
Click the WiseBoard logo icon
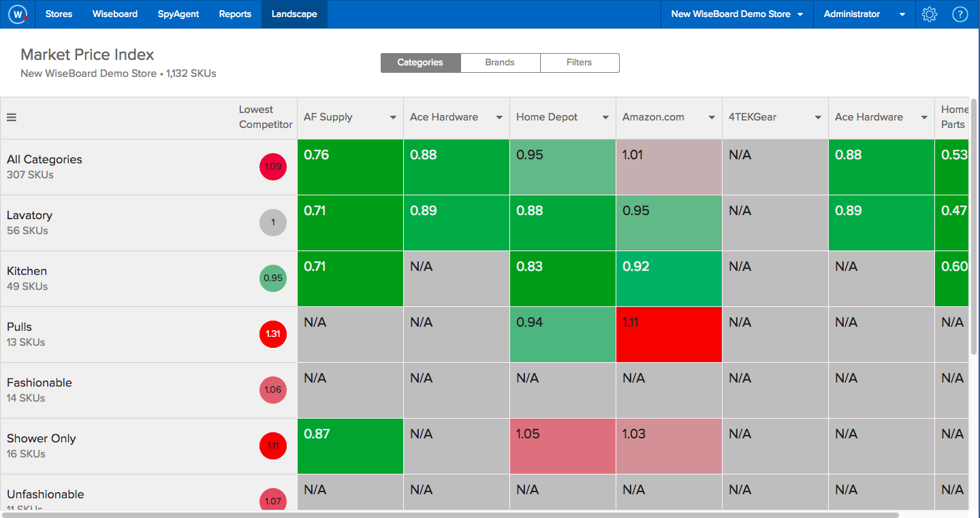tap(17, 14)
